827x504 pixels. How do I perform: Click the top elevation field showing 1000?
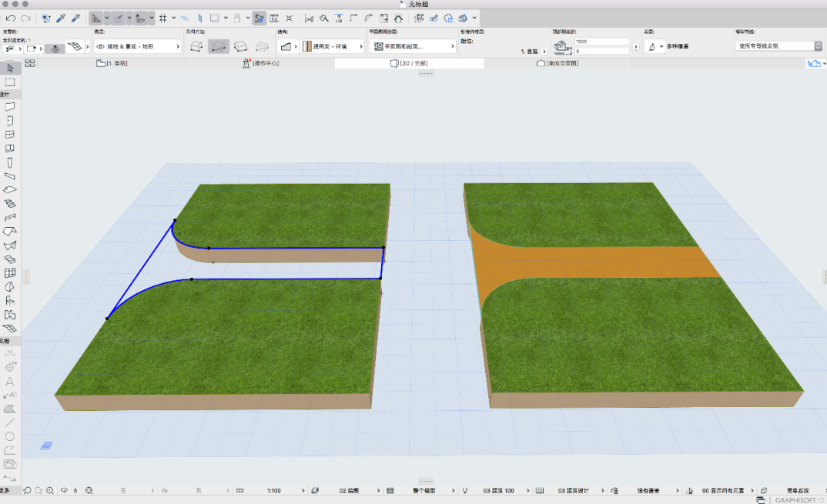point(601,41)
